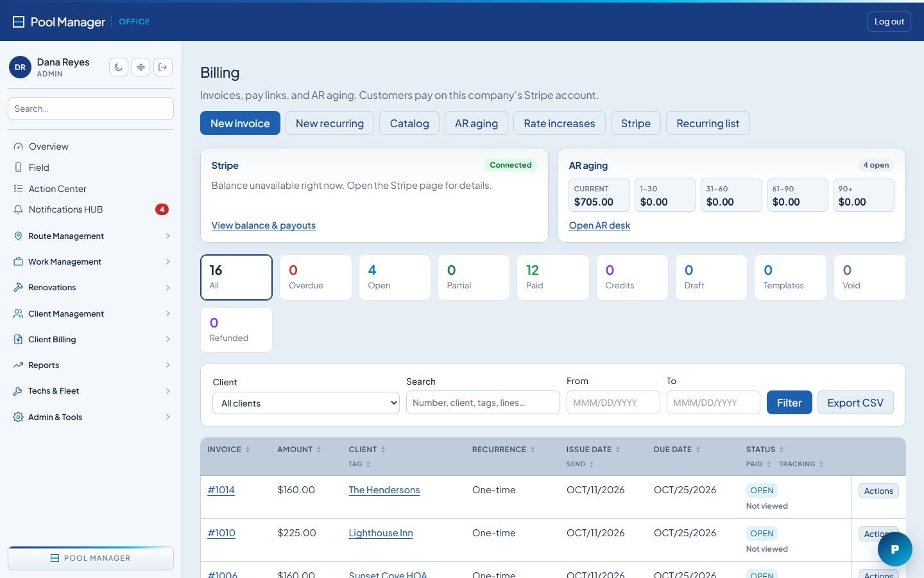Expand Renovations section
Screen dimensions: 924x578
click(x=90, y=287)
